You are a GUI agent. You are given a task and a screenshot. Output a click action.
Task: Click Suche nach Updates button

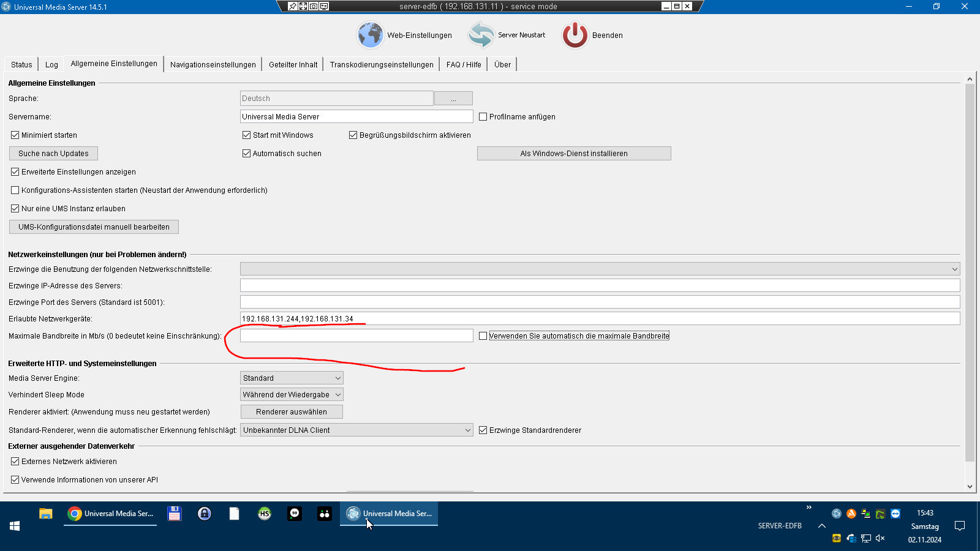click(53, 154)
